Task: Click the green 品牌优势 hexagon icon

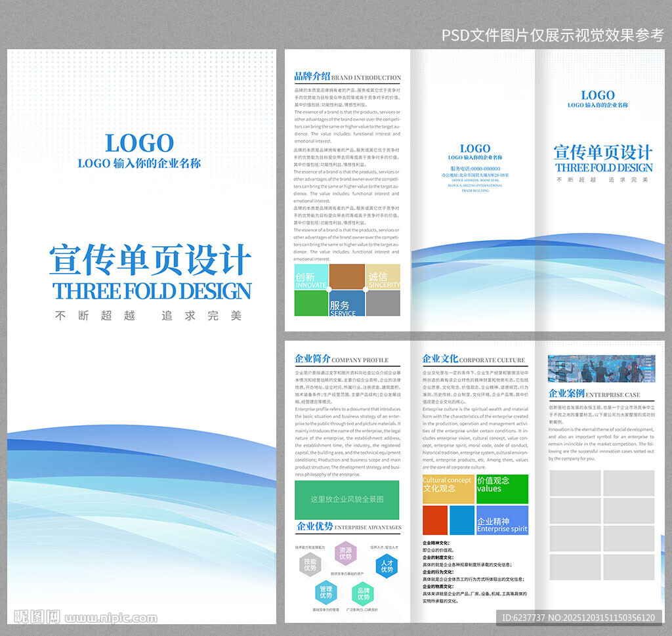Action: [x=364, y=593]
